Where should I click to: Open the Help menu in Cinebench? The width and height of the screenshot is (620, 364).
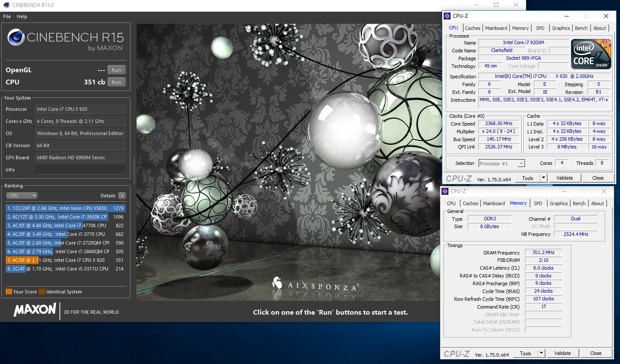[22, 16]
